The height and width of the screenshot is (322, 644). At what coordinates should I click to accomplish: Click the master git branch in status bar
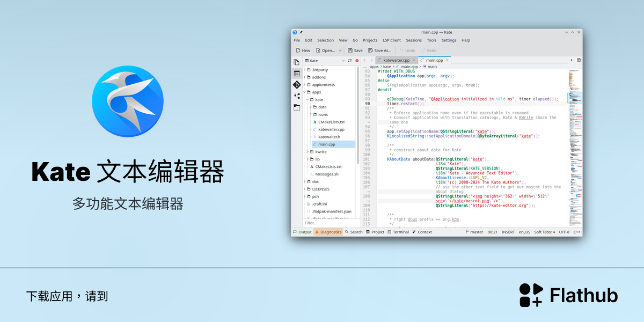474,232
